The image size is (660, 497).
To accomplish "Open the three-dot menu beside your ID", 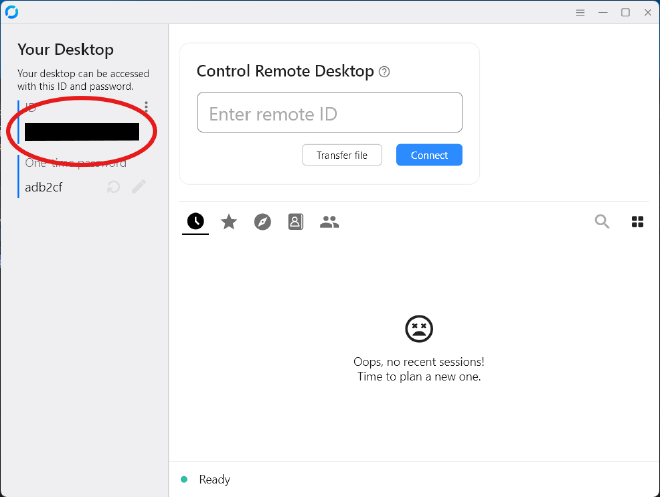I will click(x=146, y=107).
